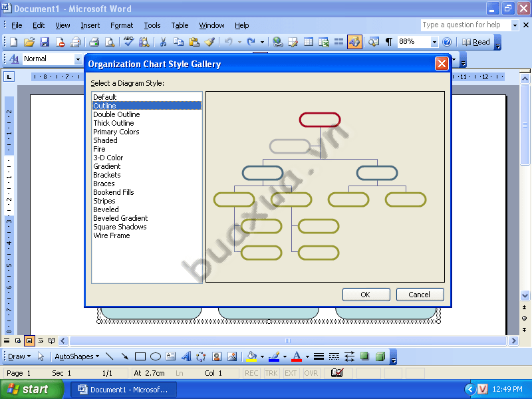The image size is (532, 399).
Task: Switch to Reading Layout view button
Action: [52, 340]
